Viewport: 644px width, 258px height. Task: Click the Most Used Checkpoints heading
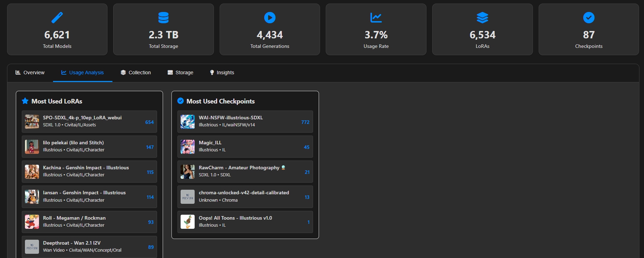[221, 101]
